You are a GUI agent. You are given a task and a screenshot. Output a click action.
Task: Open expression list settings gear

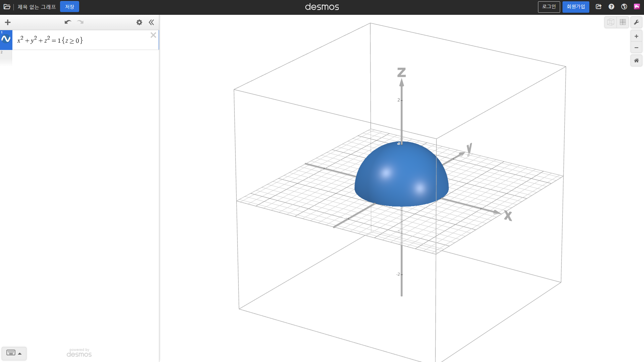[139, 22]
